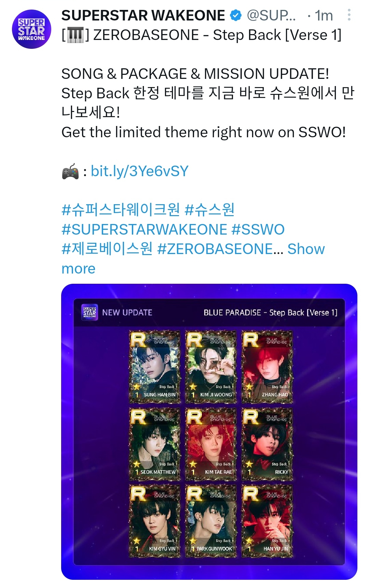
Task: Click the ZHANG HAO card
Action: pos(267,367)
